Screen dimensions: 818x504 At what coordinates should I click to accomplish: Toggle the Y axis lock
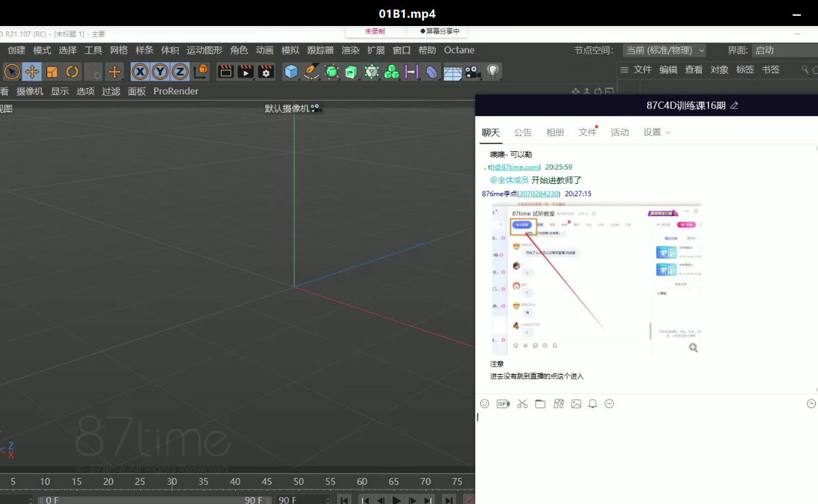[160, 72]
